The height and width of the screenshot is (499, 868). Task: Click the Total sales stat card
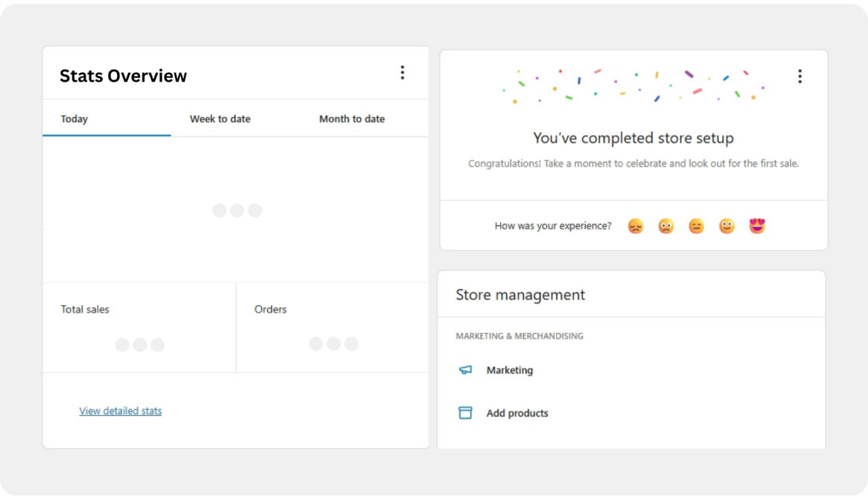pos(139,327)
